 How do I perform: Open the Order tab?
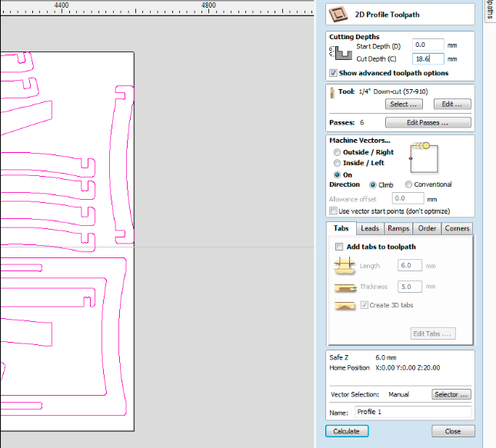pos(427,228)
